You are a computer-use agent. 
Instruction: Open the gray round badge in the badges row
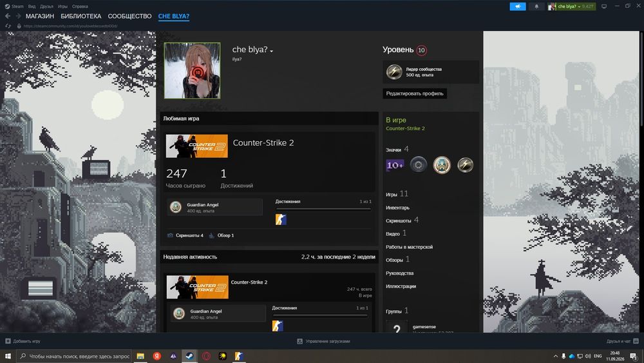pyautogui.click(x=419, y=165)
